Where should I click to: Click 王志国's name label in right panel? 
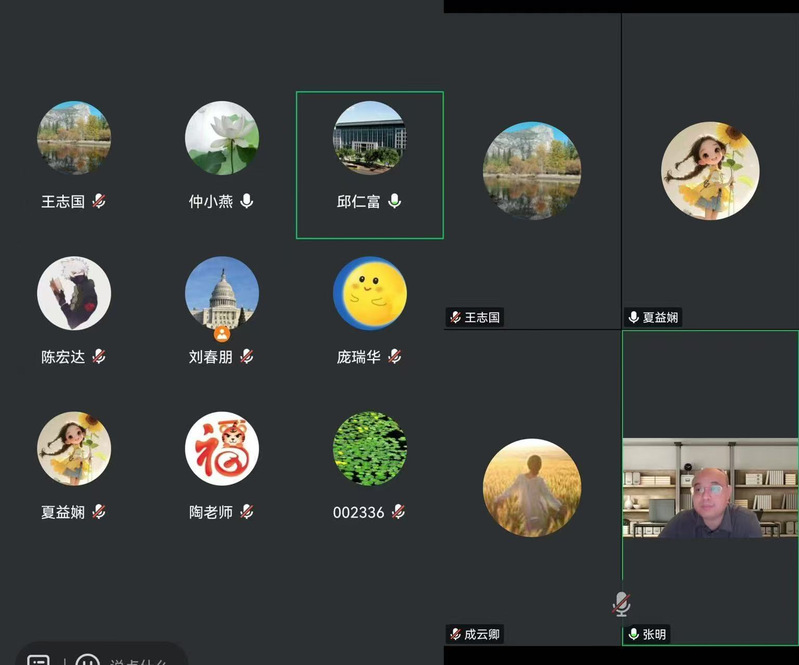click(481, 318)
